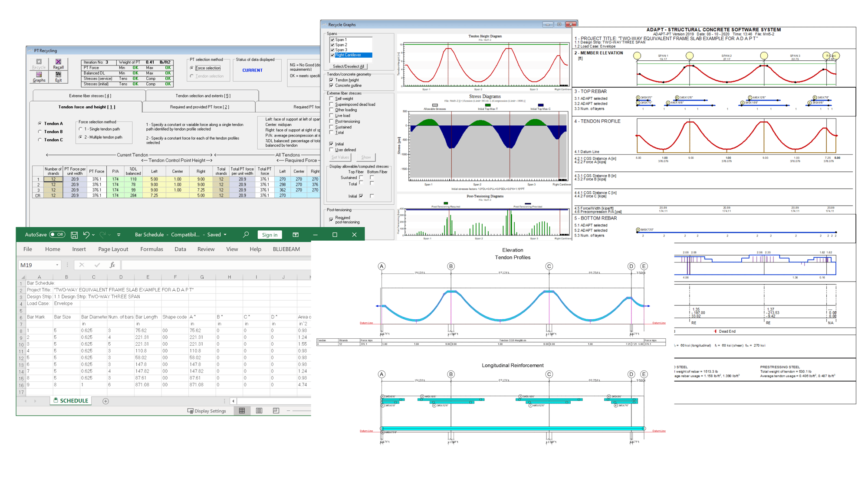Toggle the AutoSave switch
Viewport: 868px width, 488px height.
[57, 235]
